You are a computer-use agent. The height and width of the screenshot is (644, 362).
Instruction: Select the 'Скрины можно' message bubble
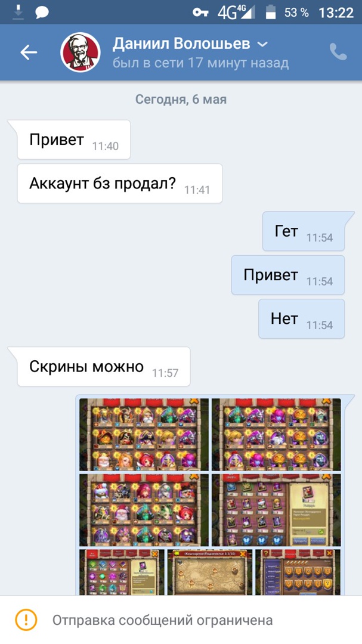104,366
